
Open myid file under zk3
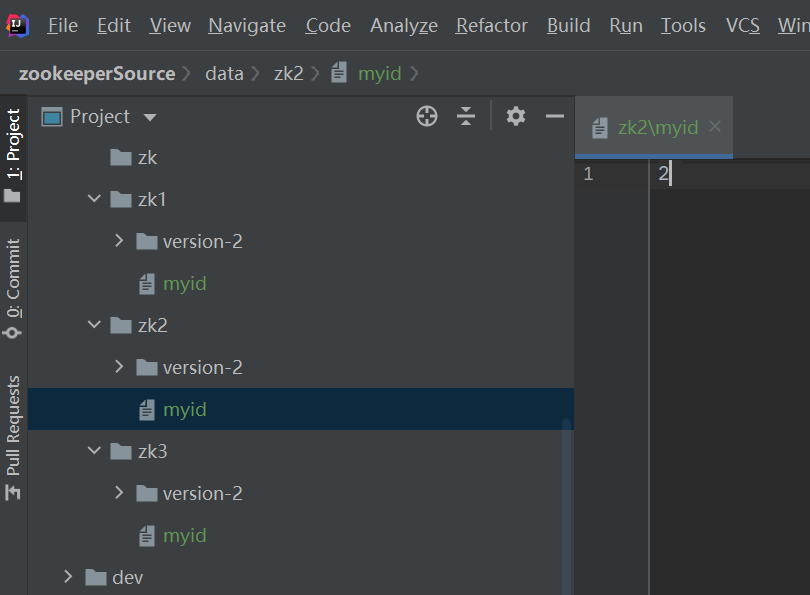pyautogui.click(x=184, y=536)
